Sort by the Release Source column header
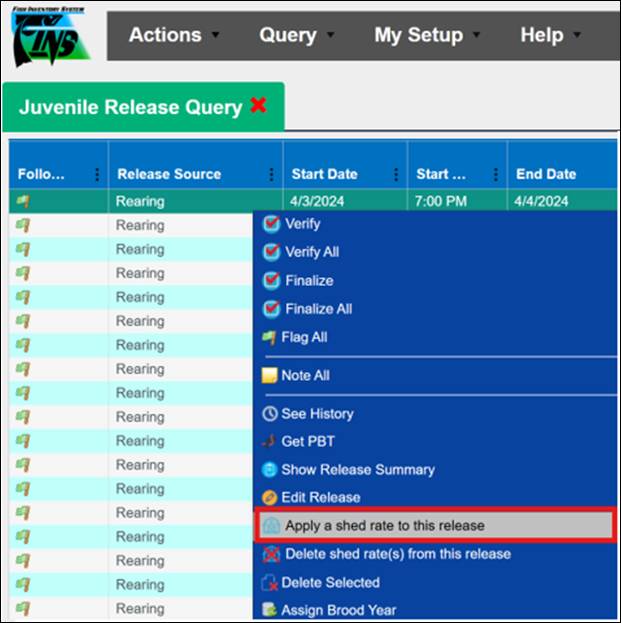This screenshot has height=623, width=621. click(x=169, y=174)
